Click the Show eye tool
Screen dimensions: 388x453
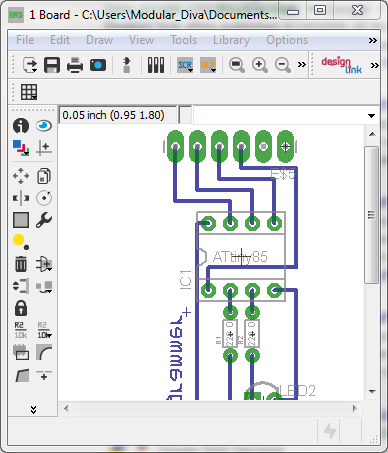pos(44,126)
